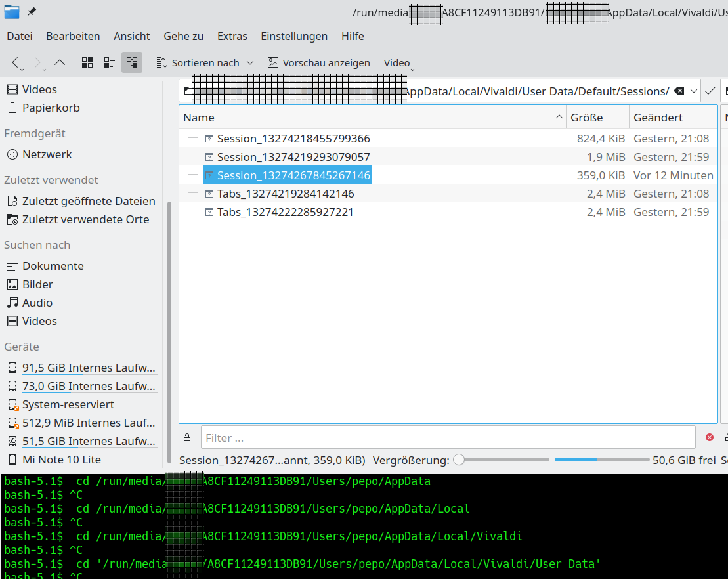Open the Gehe zu menu

coord(183,36)
